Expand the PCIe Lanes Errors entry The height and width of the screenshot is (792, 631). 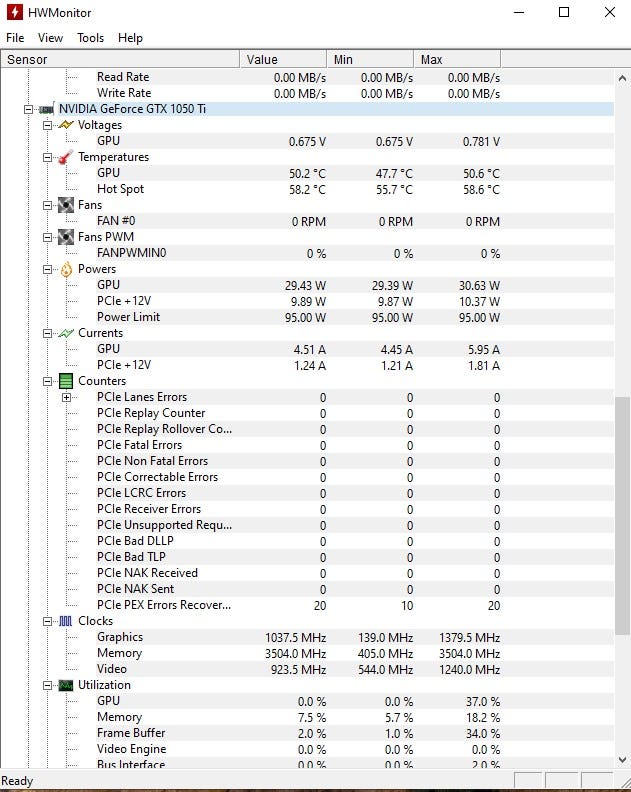tap(67, 397)
